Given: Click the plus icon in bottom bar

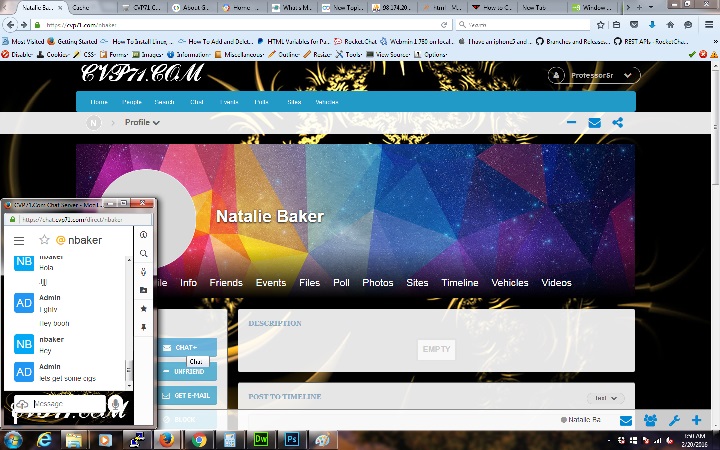Looking at the screenshot, I should (x=697, y=421).
